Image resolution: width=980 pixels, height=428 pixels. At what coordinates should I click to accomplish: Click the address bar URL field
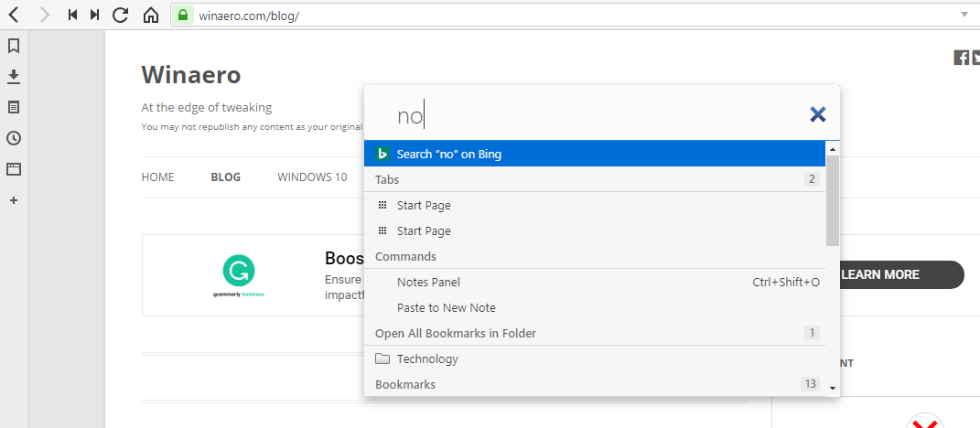(574, 15)
